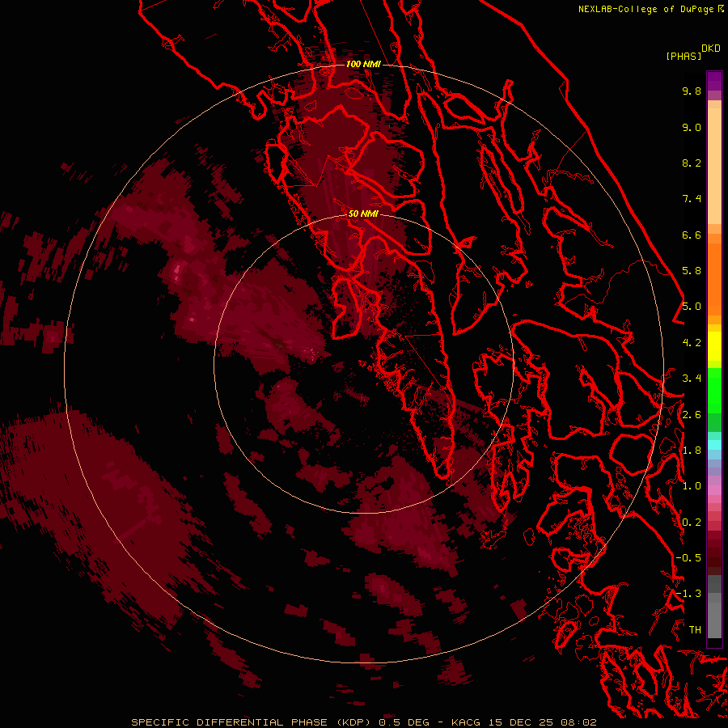This screenshot has height=728, width=728.
Task: Click the 5.0 scale value
Action: [692, 307]
